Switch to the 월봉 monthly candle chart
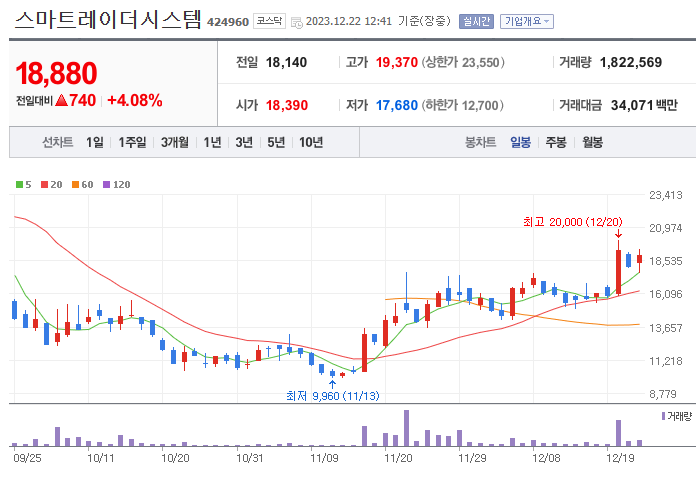 pyautogui.click(x=592, y=142)
